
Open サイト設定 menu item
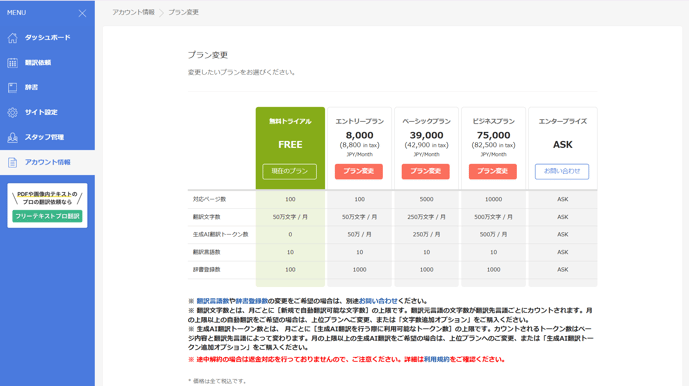(x=47, y=113)
